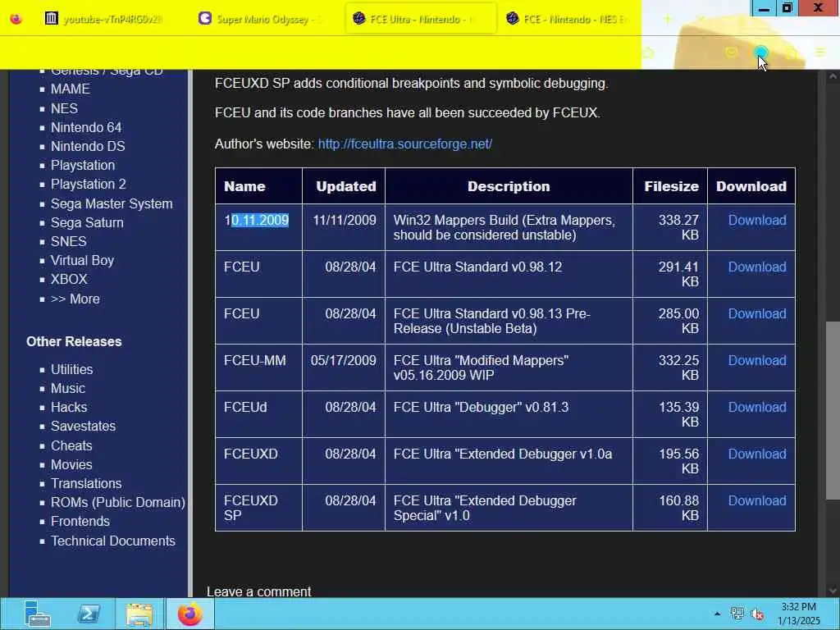The height and width of the screenshot is (630, 840).
Task: Switch to the FCE - Nintendo - NES tab
Action: tap(573, 20)
